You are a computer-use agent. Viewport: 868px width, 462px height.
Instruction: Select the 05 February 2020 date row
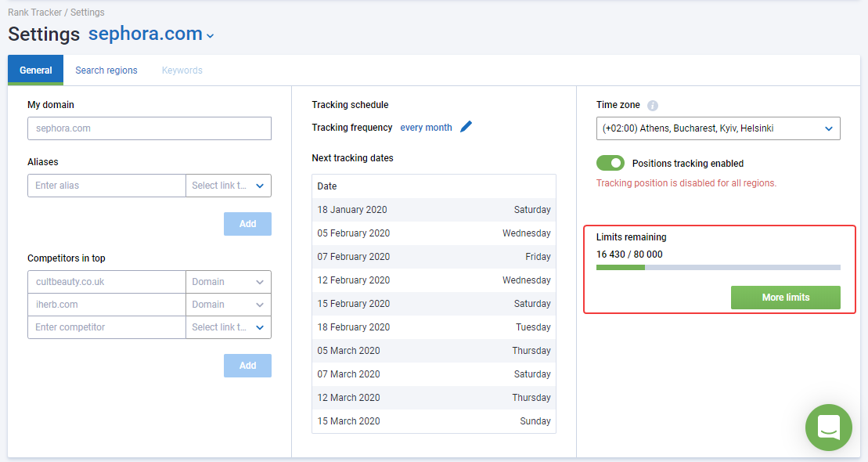pyautogui.click(x=434, y=233)
